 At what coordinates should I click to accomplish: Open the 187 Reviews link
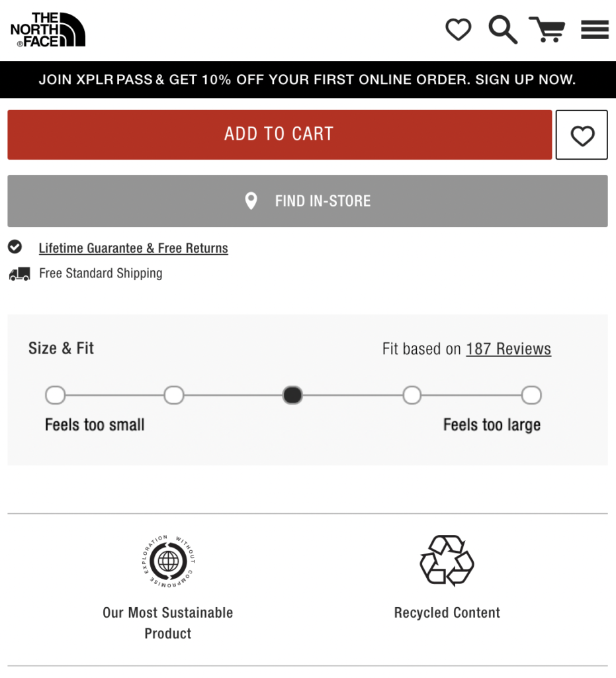click(508, 349)
